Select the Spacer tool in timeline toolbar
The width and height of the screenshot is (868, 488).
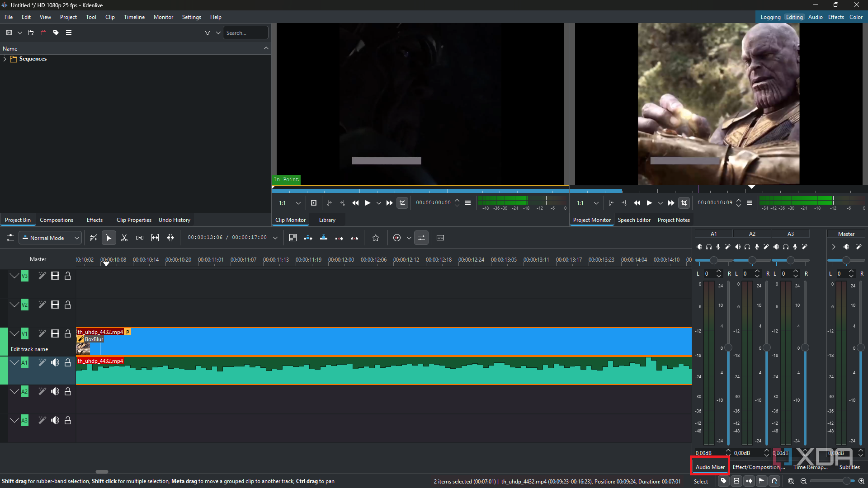(x=140, y=238)
